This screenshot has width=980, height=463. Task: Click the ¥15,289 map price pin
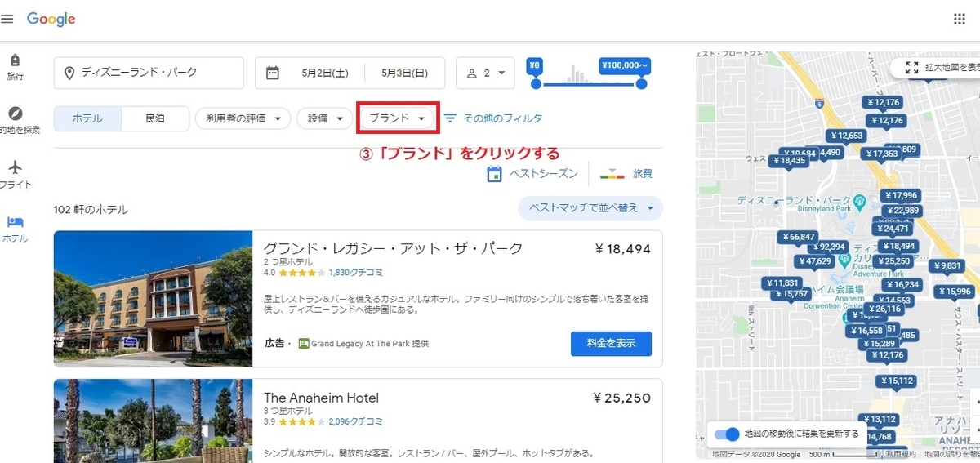[878, 344]
